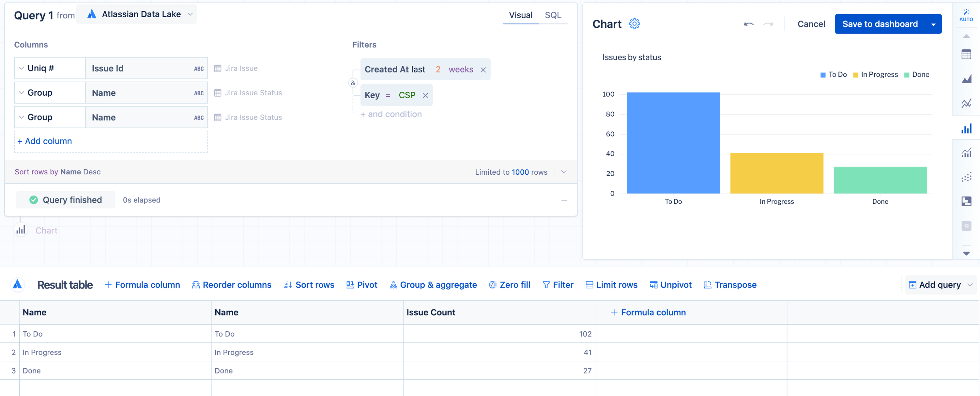Toggle the & filter condition operator
The width and height of the screenshot is (980, 396).
point(353,83)
